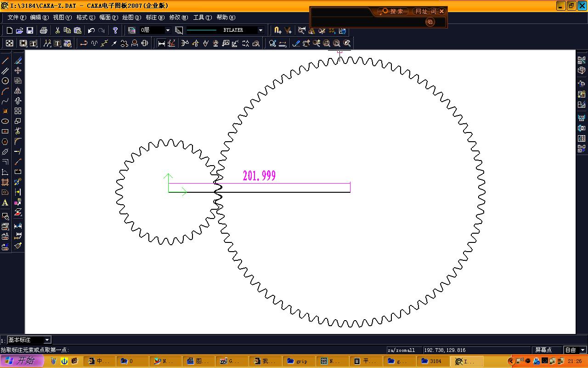Screen dimensions: 588x368
Task: Open the 视图(V) menu
Action: [x=62, y=17]
